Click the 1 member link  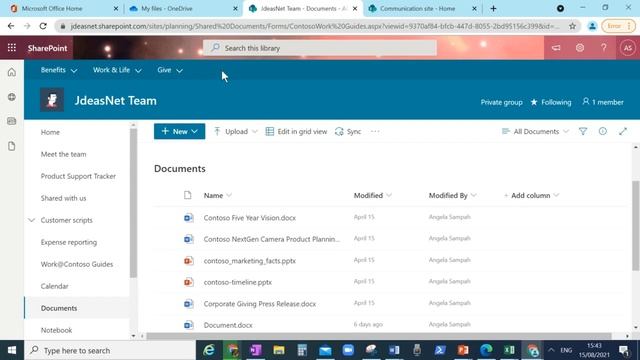[603, 102]
